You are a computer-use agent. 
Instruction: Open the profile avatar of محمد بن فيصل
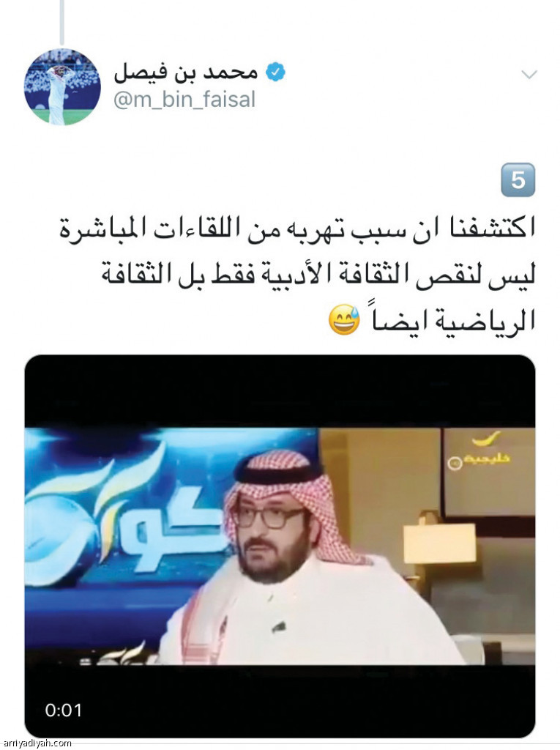click(x=62, y=86)
